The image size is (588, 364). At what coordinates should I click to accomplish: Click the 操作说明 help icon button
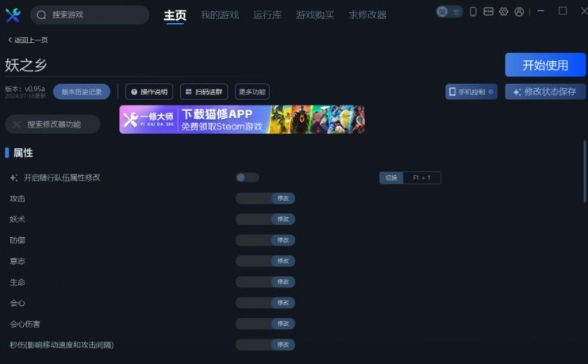click(149, 92)
